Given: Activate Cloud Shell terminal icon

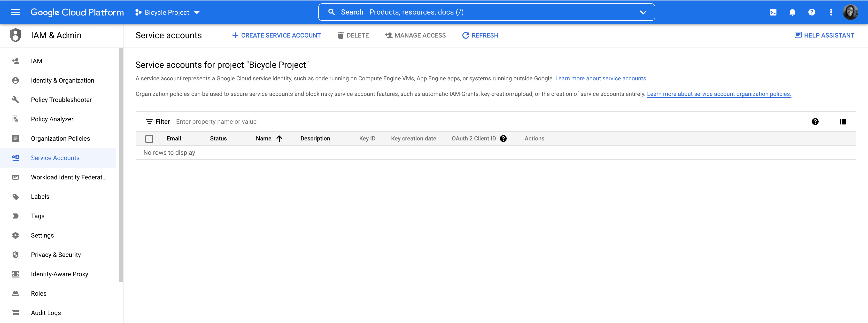Looking at the screenshot, I should tap(773, 12).
